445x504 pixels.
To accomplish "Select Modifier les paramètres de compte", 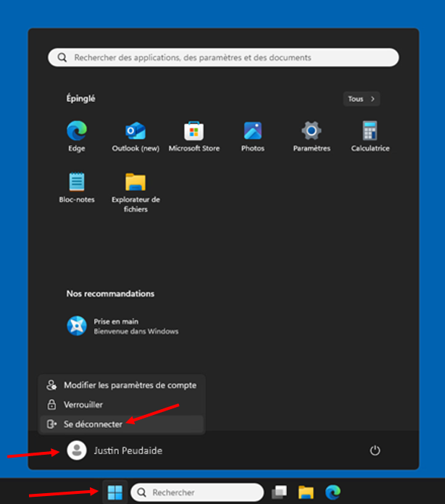I will (122, 385).
